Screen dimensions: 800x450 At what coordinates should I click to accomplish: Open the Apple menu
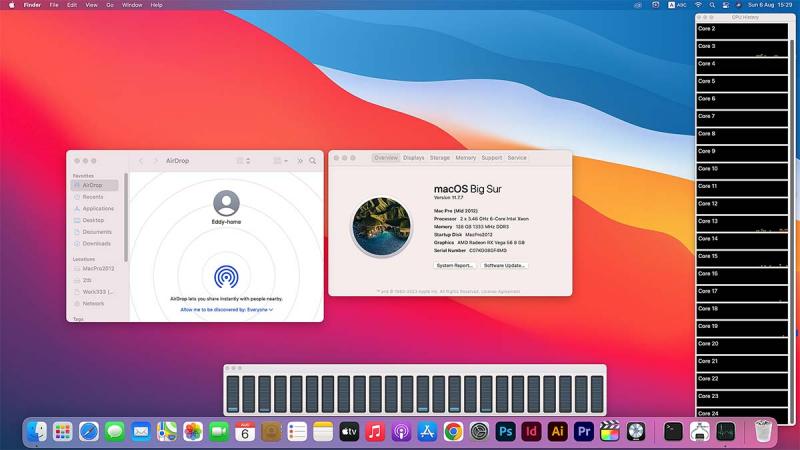pos(11,5)
